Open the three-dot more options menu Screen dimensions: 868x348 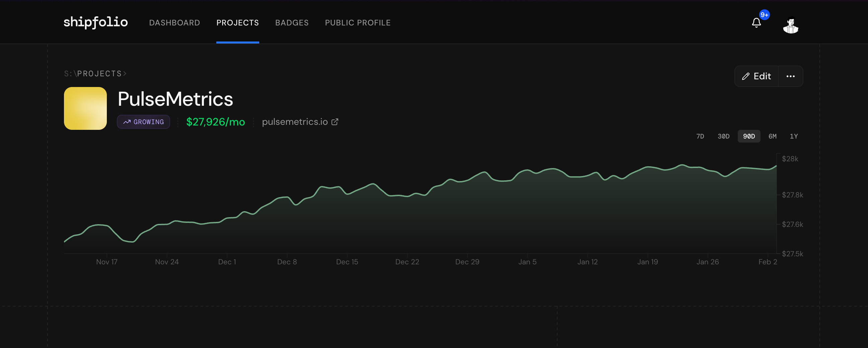pos(791,76)
